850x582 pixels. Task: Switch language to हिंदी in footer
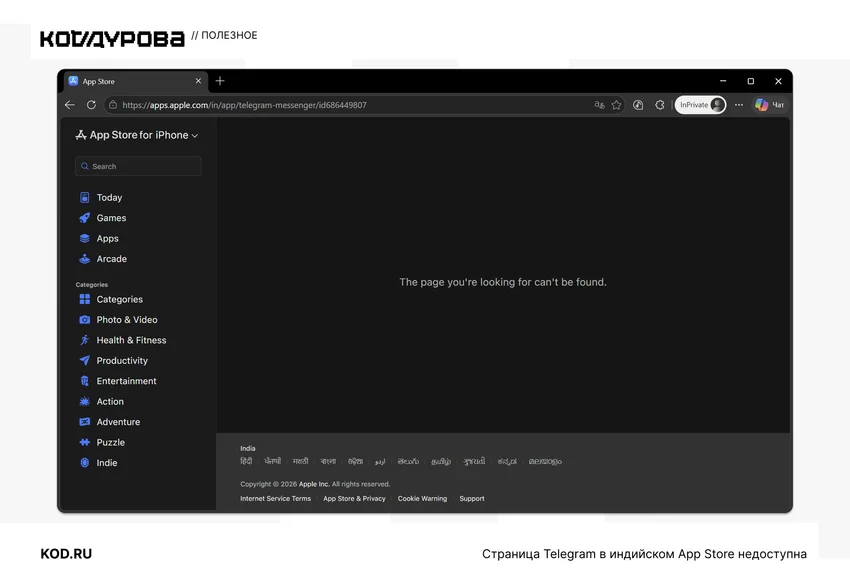pos(246,461)
